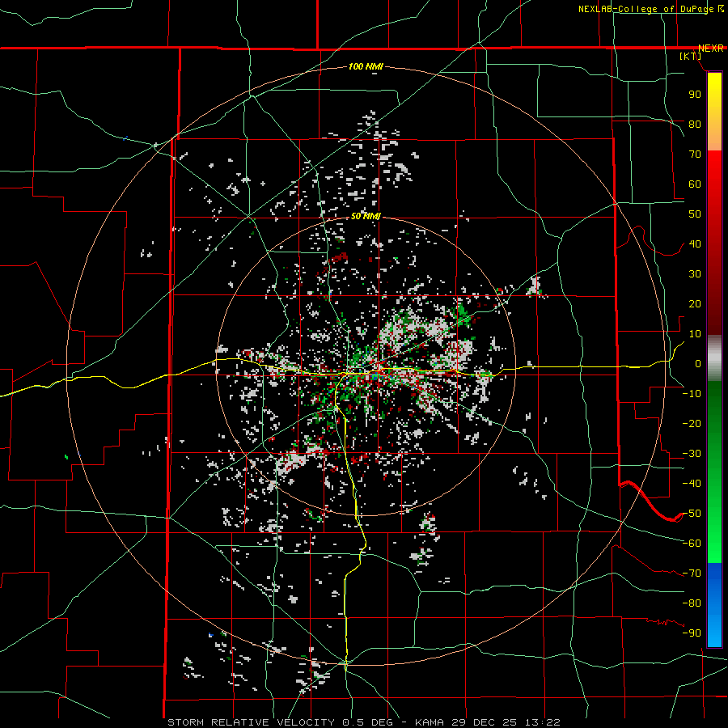Screen dimensions: 728x728
Task: Click the 70 value on the velocity scale
Action: tap(695, 154)
